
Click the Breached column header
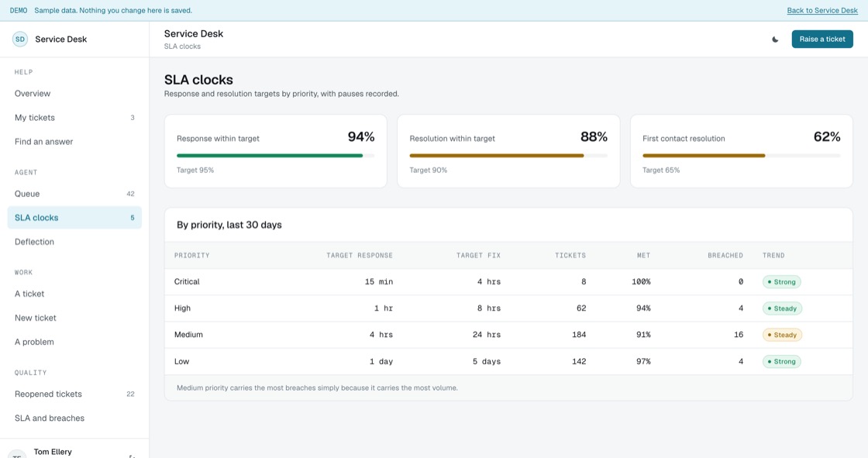pos(725,255)
